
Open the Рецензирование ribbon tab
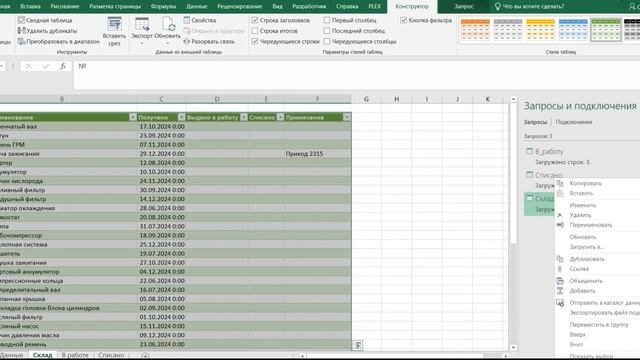[240, 7]
